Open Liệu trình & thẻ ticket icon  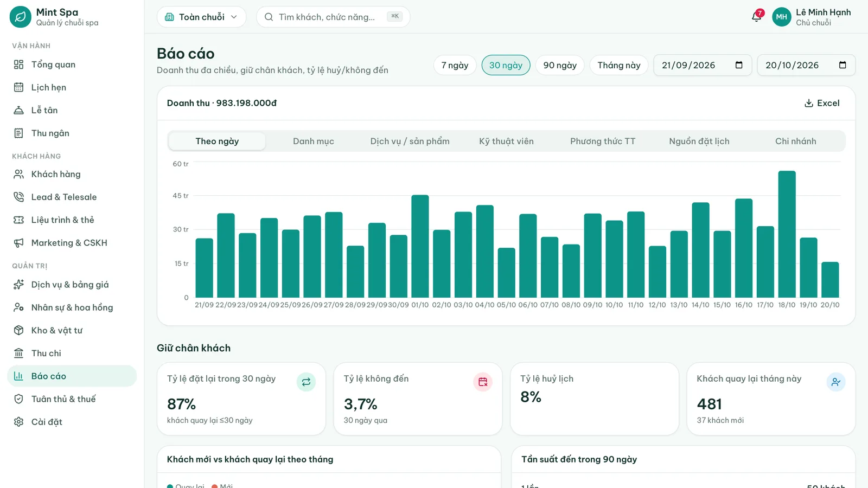click(18, 220)
